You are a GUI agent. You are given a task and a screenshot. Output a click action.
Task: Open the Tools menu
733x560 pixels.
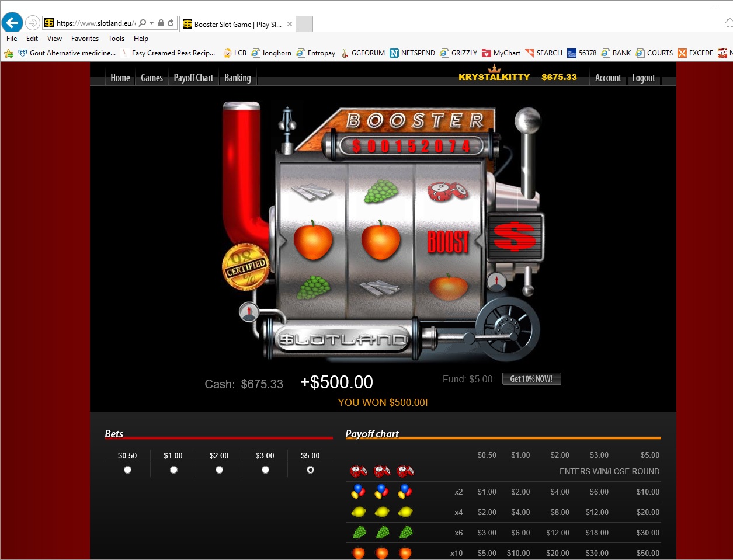(x=116, y=39)
